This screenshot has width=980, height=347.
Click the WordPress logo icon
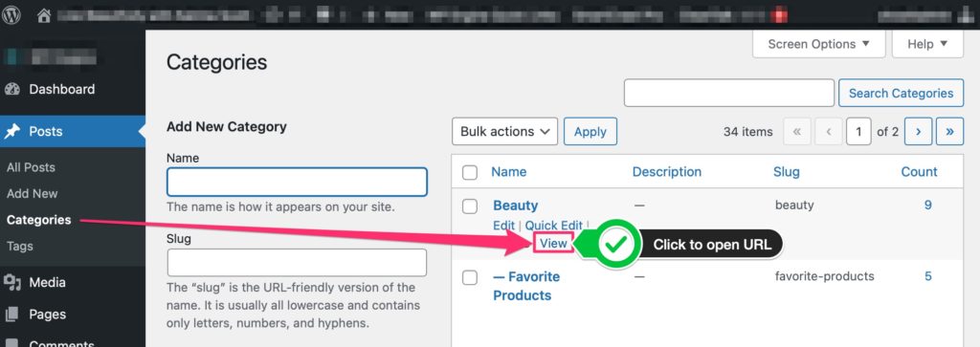pos(11,15)
